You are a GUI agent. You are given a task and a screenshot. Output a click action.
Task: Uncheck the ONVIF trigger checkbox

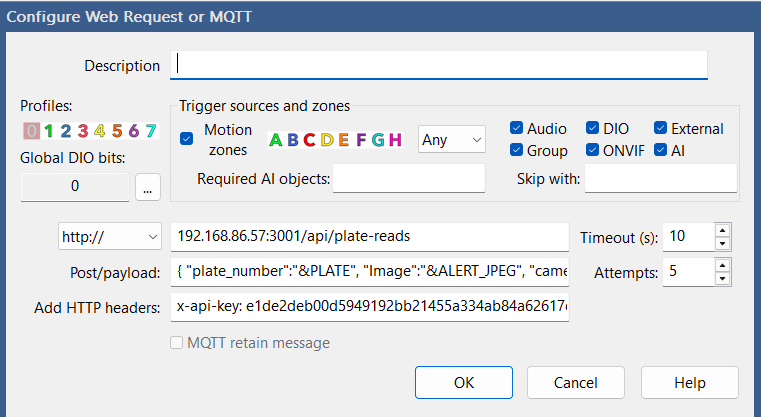coord(594,150)
